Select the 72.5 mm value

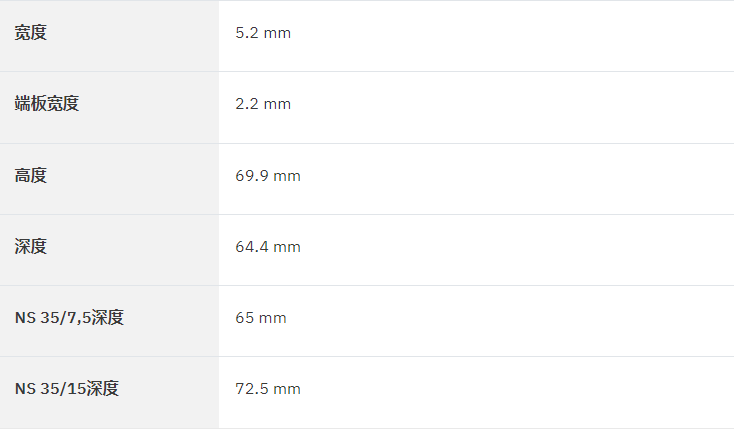coord(268,389)
